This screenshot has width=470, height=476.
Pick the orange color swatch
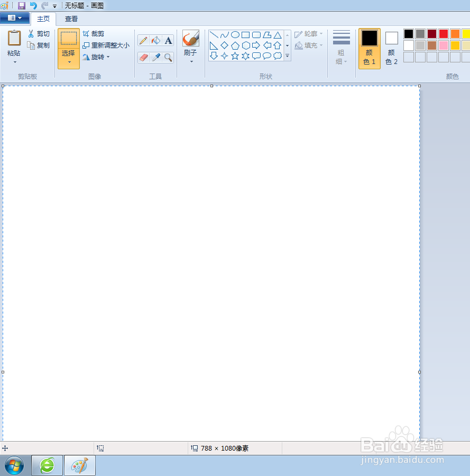[455, 34]
